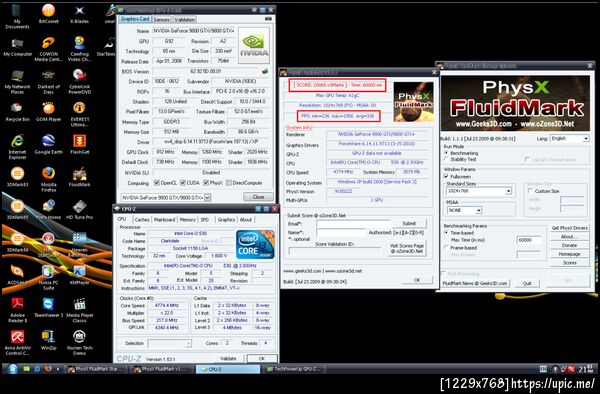Open the Mainboard tab in CPU-Z
This screenshot has height=394, width=600.
click(164, 220)
